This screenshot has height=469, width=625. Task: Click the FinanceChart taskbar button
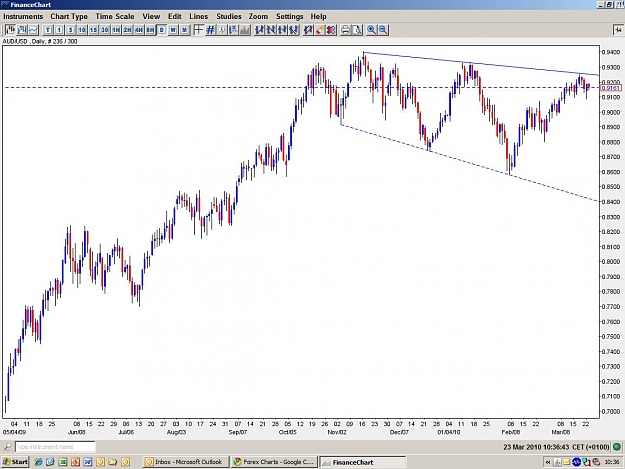(363, 462)
